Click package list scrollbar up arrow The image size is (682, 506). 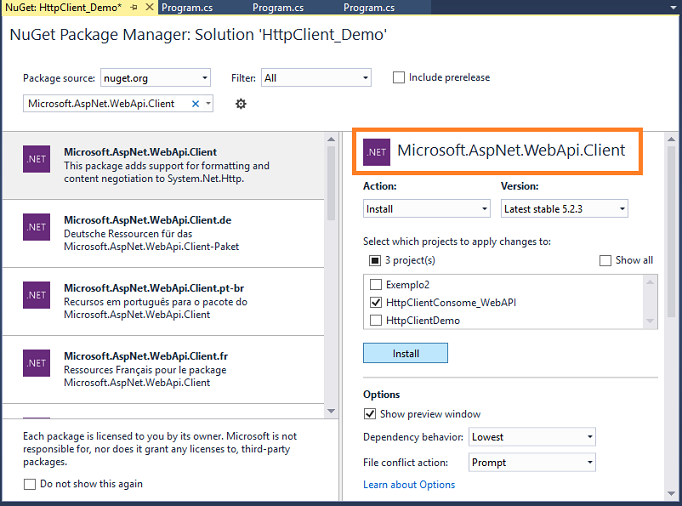[x=331, y=139]
